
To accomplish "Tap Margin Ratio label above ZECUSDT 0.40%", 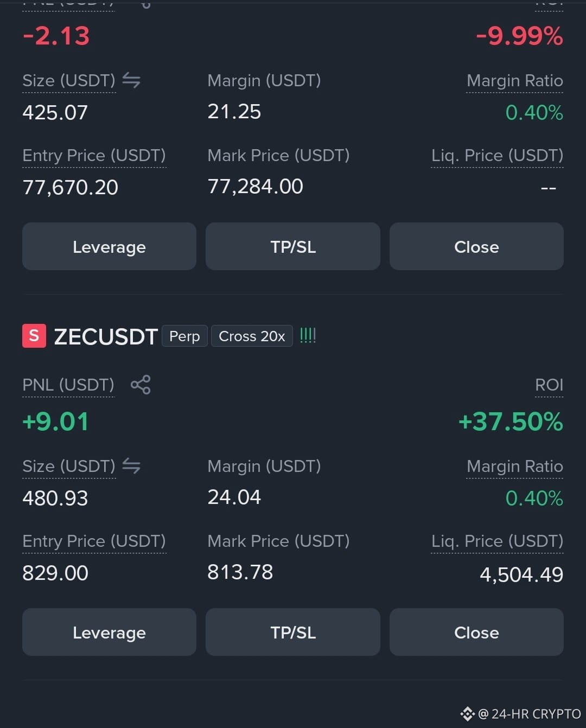I will click(x=515, y=466).
